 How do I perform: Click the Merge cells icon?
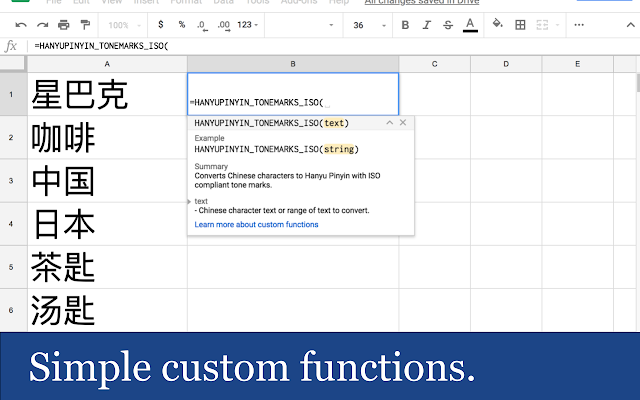coord(542,25)
